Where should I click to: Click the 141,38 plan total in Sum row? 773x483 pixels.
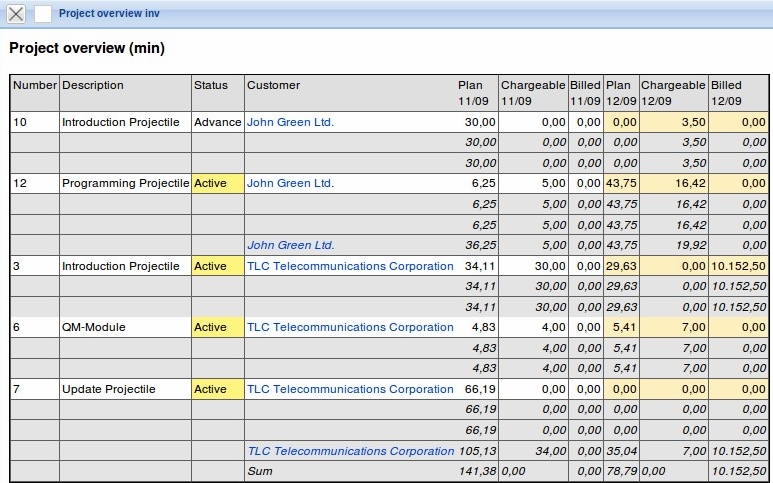click(x=476, y=471)
